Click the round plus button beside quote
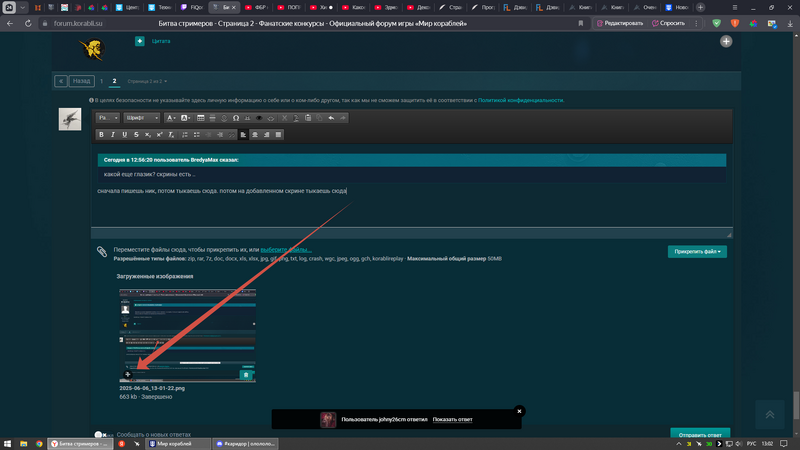 click(140, 42)
